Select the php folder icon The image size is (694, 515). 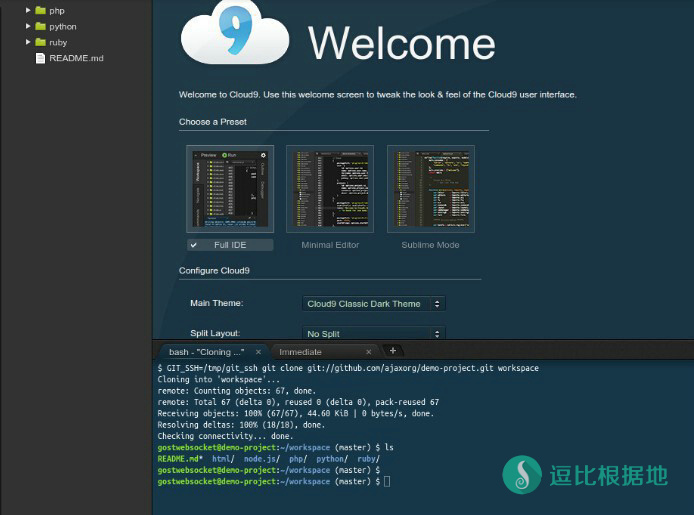40,10
